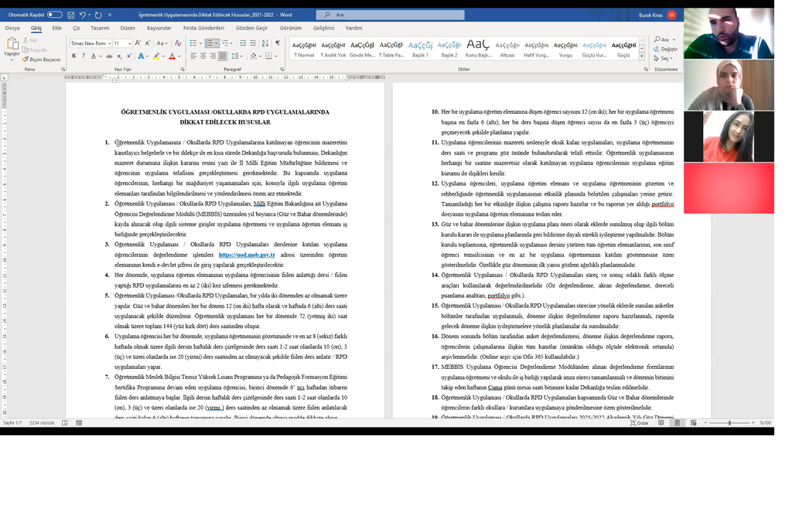Apply the Başlık 2 style
792x532 pixels.
pyautogui.click(x=449, y=49)
